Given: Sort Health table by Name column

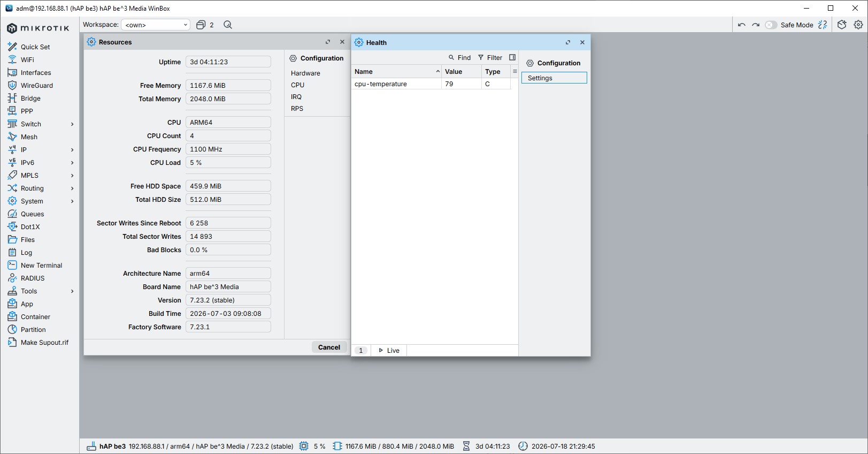Looking at the screenshot, I should tap(396, 71).
